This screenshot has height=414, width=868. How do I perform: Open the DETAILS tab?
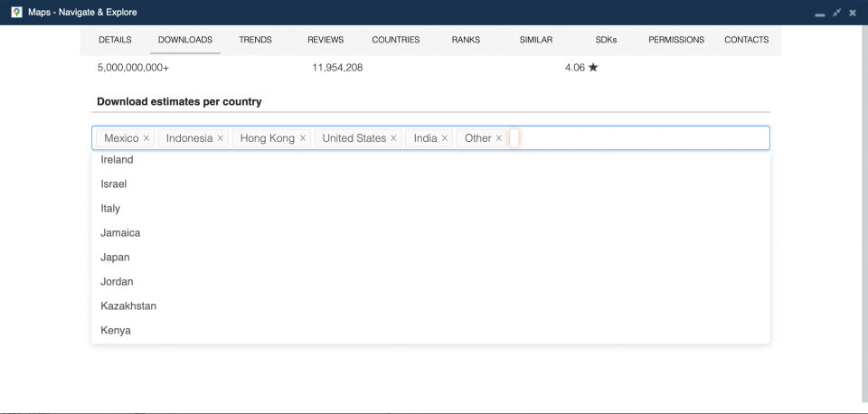pos(115,40)
